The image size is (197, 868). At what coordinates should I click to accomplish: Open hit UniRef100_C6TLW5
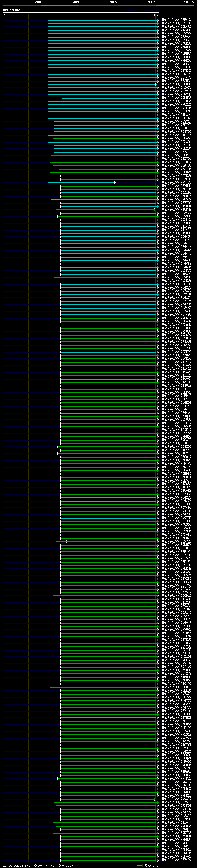176,67
